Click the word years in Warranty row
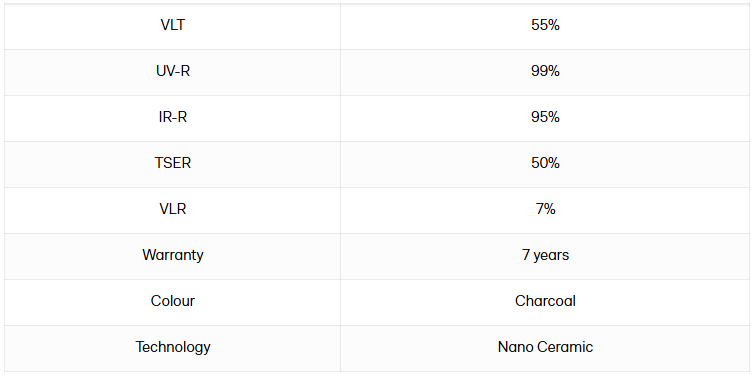The image size is (753, 375). coord(550,256)
